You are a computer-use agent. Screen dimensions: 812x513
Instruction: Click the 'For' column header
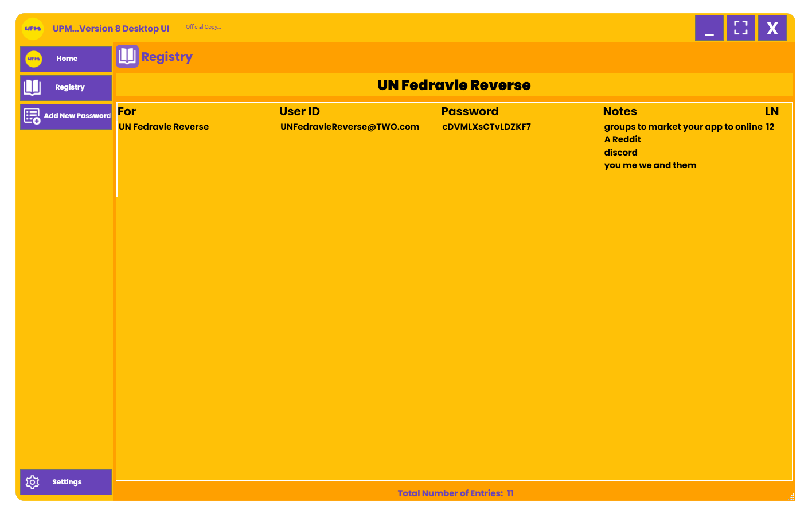127,111
